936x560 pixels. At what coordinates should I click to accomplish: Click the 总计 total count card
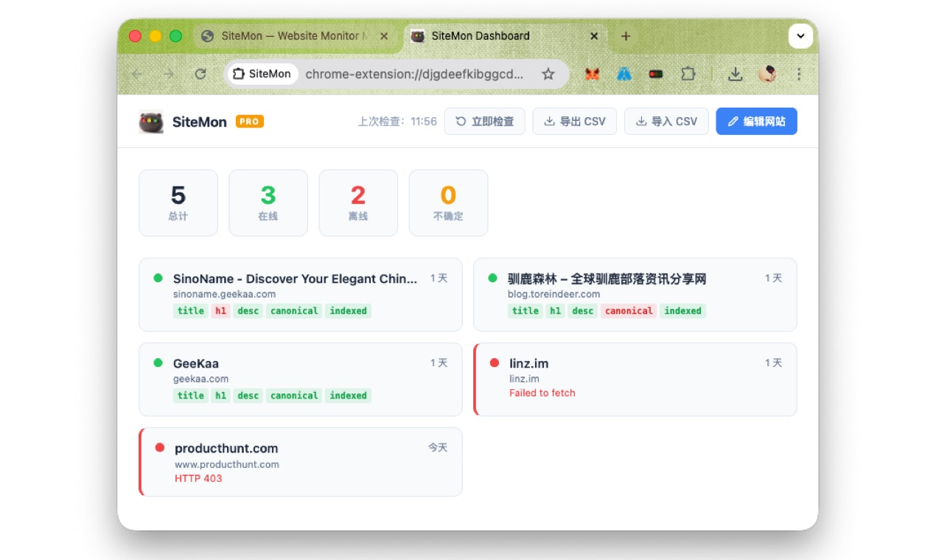click(178, 203)
